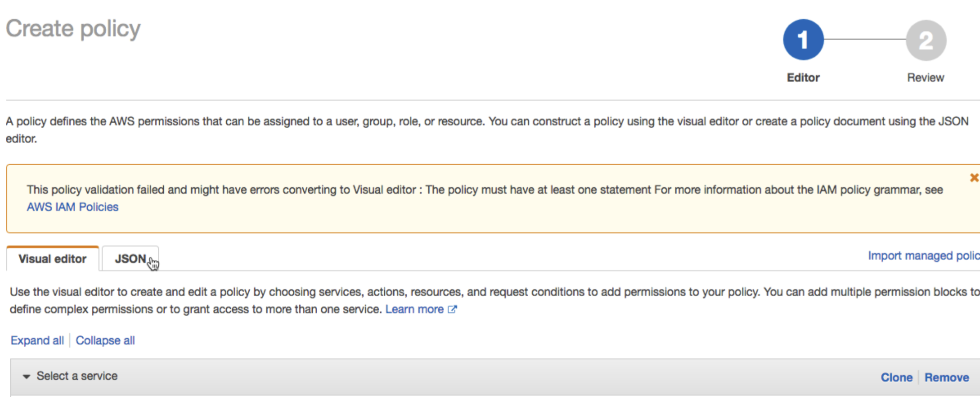Switch to the JSON tab

130,259
